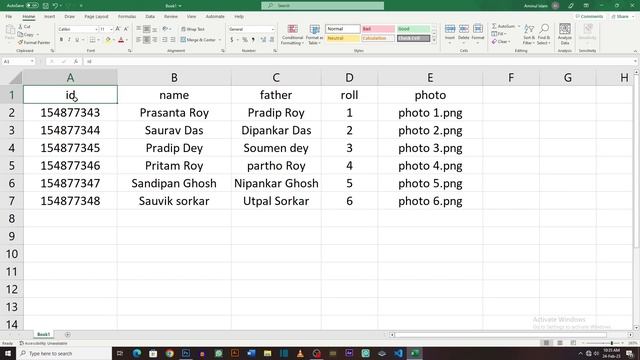Switch to the Draw ribbon tab

click(x=70, y=16)
